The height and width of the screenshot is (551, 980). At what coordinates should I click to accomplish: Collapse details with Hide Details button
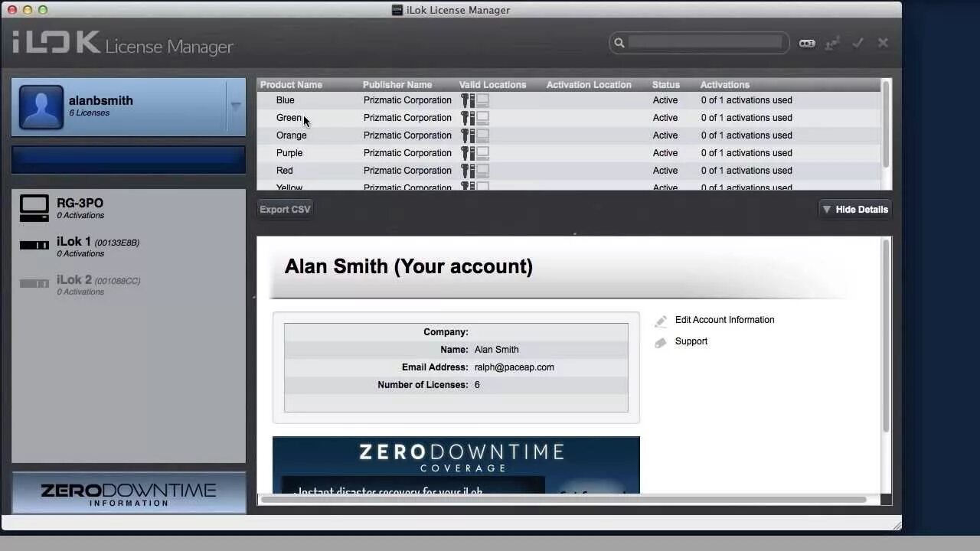[x=855, y=210]
